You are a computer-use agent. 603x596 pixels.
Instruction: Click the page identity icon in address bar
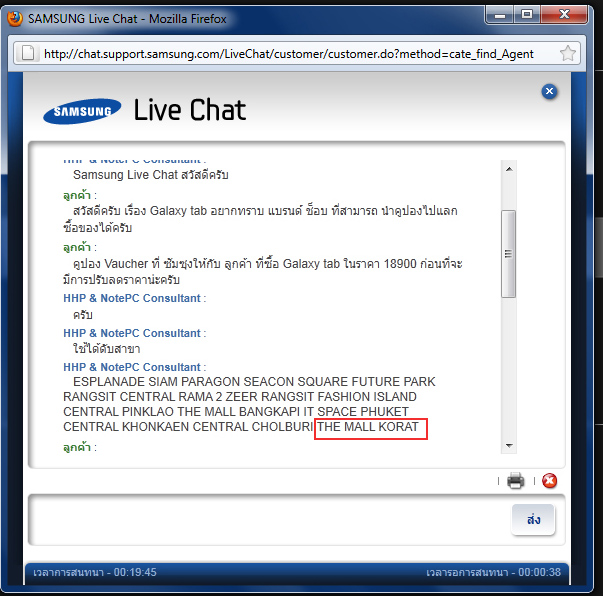28,53
